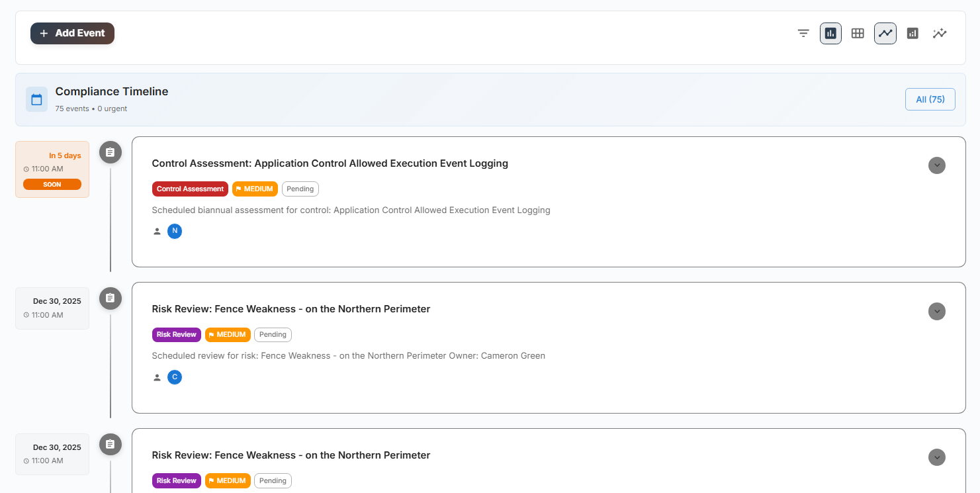
Task: Expand the last Fence Weakness review card
Action: [936, 457]
